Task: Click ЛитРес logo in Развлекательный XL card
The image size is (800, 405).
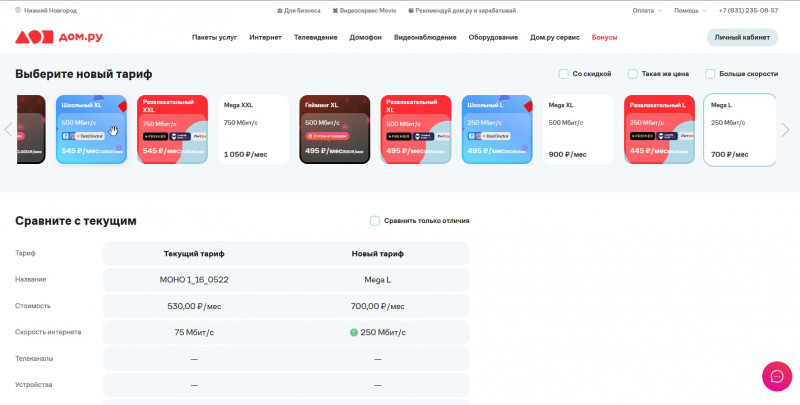Action: tap(443, 136)
